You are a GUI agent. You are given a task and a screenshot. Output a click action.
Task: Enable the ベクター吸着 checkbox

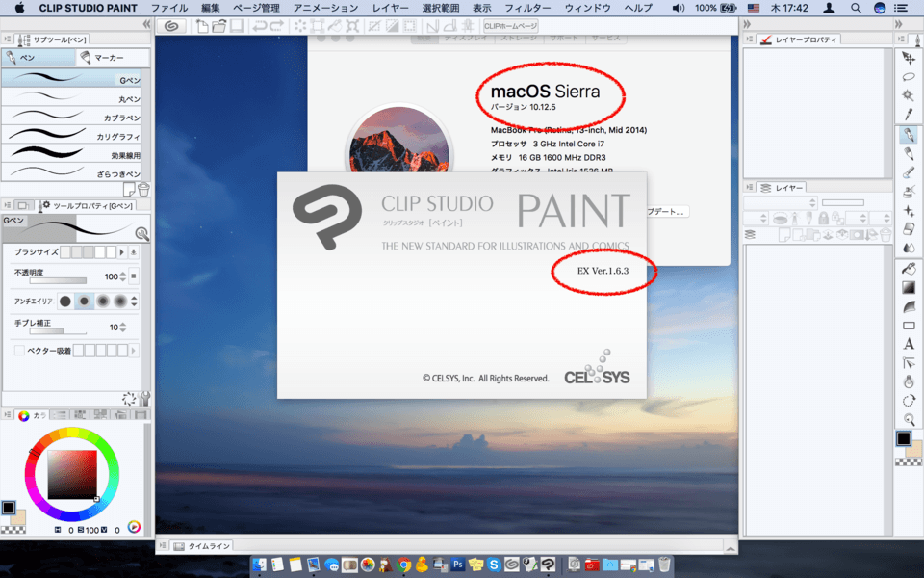coord(19,351)
